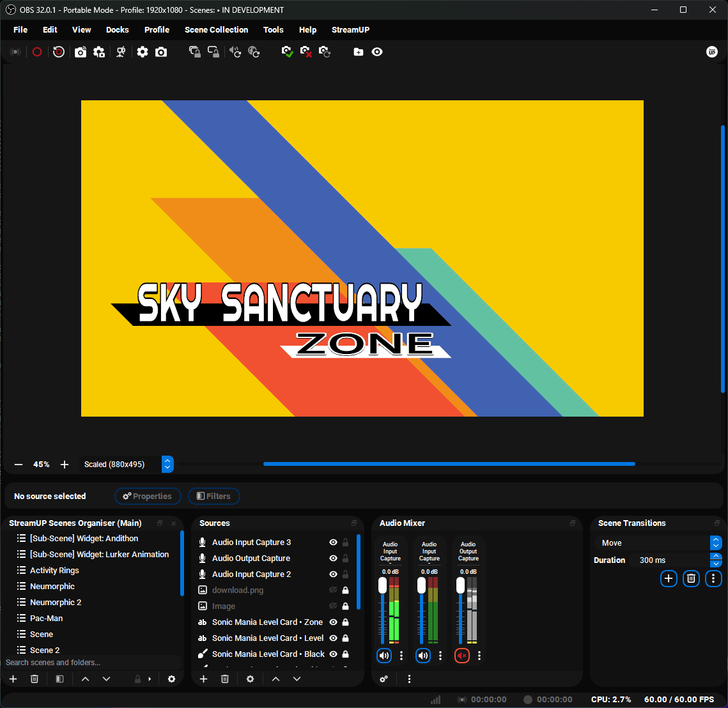Image resolution: width=728 pixels, height=708 pixels.
Task: Click the StreamUP icon at top right
Action: coord(711,52)
